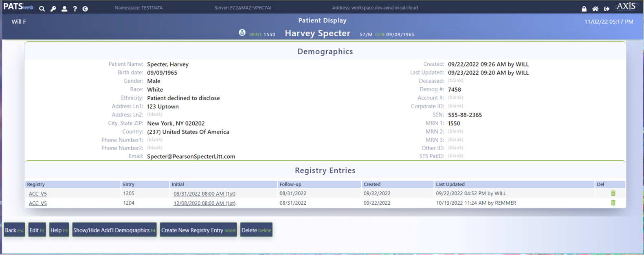The image size is (644, 261).
Task: Sort by the Registry column header
Action: (x=73, y=184)
